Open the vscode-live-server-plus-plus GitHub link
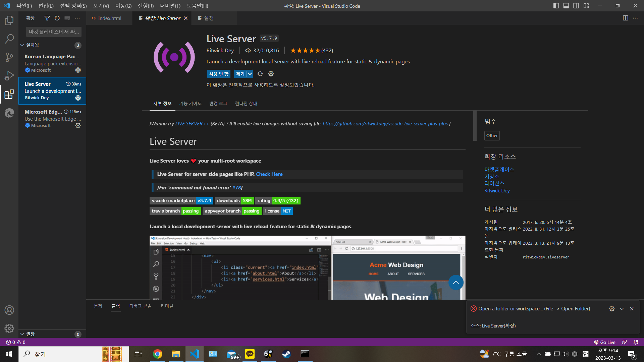Viewport: 644px width, 362px height. (385, 124)
